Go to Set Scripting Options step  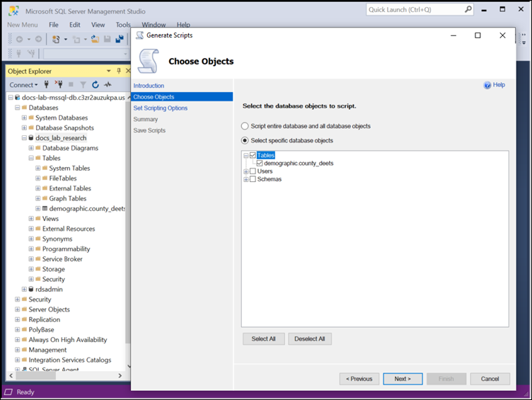pyautogui.click(x=161, y=108)
